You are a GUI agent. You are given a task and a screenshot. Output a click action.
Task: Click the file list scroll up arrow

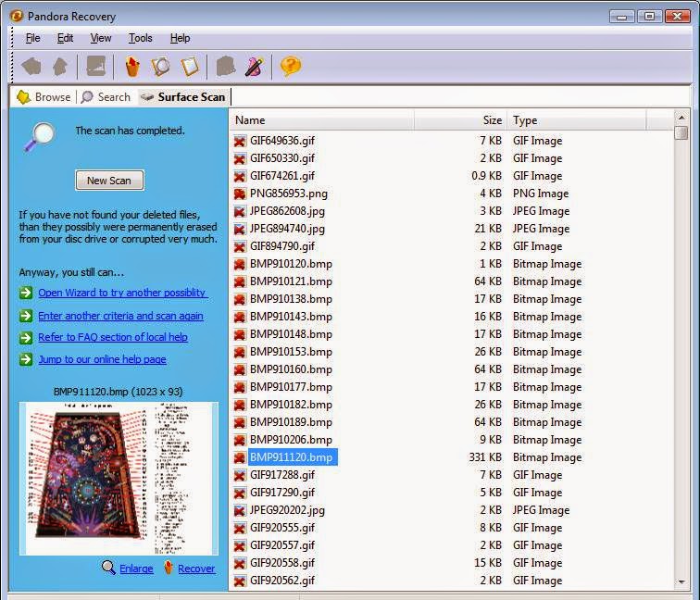coord(681,118)
